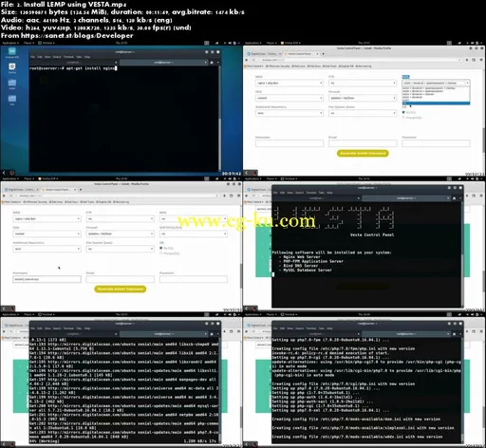Open SOFTACULOUS dropdown in filled Hostname frame
Viewport: 486px width, 448px height.
194,233
